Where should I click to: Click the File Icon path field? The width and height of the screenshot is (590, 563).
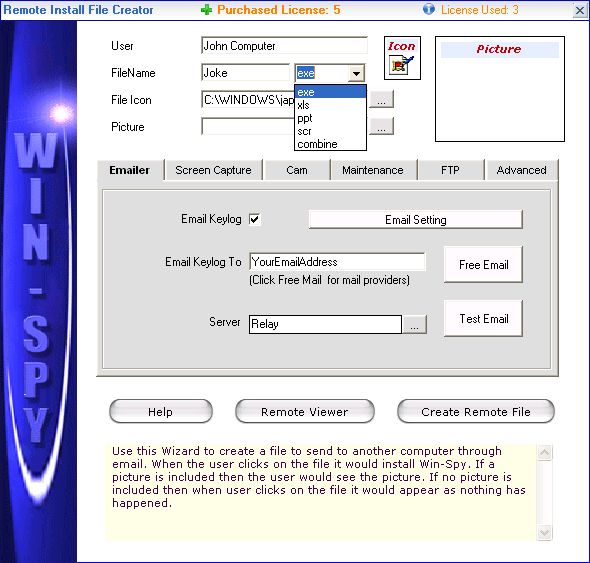point(248,100)
